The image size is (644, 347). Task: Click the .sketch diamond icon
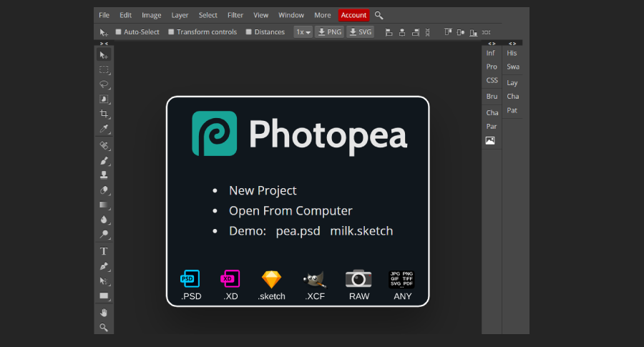[271, 280]
